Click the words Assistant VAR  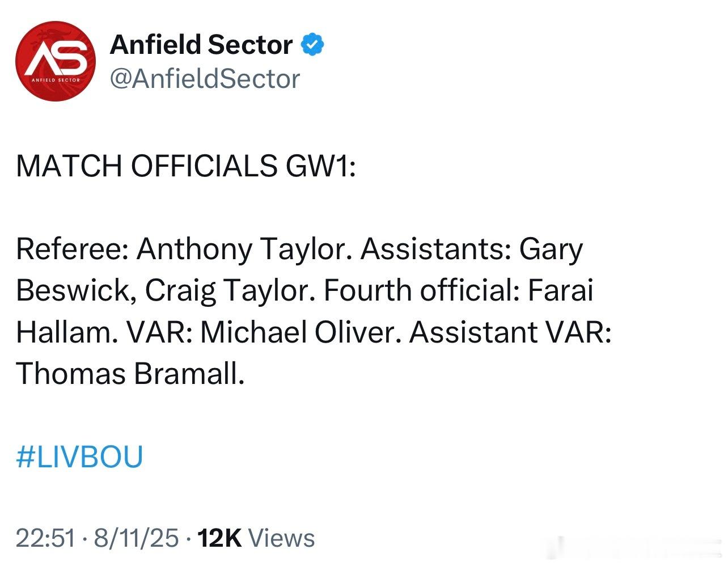coord(510,332)
